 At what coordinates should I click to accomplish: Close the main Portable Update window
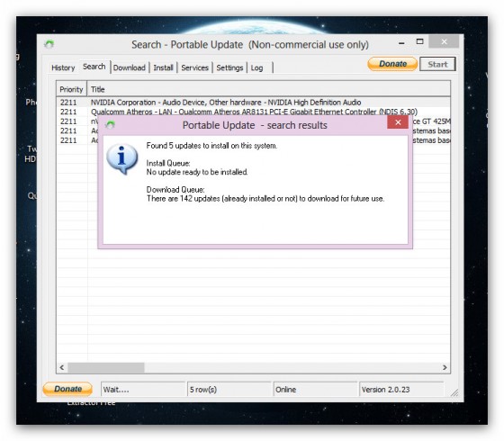click(444, 41)
